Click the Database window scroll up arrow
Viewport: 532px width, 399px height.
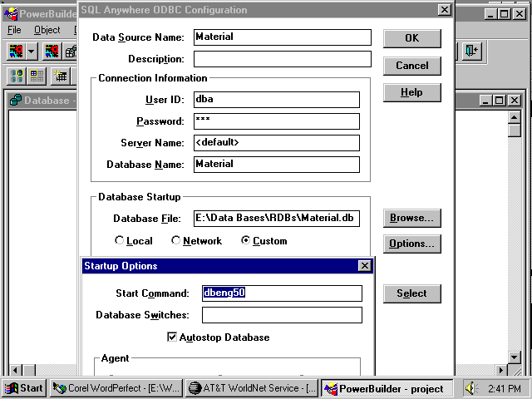[x=515, y=117]
